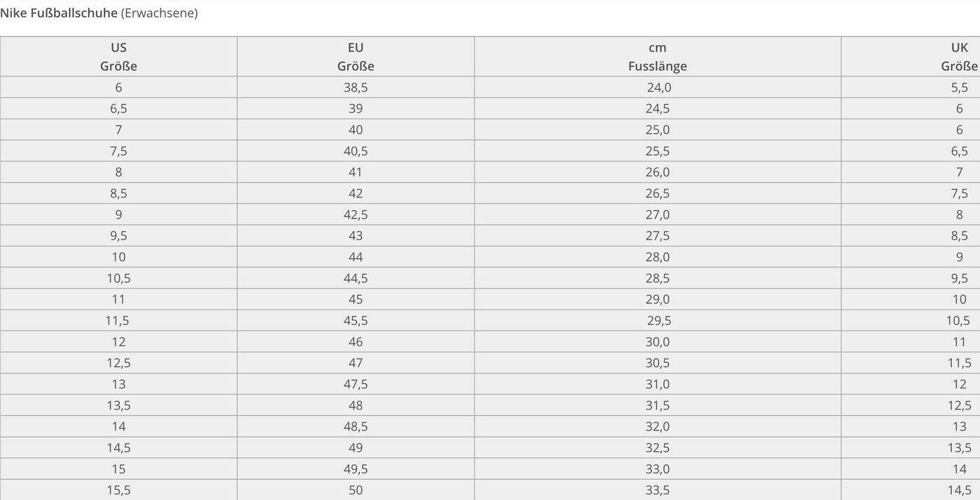Click UK size 10,5 cell

(911, 321)
